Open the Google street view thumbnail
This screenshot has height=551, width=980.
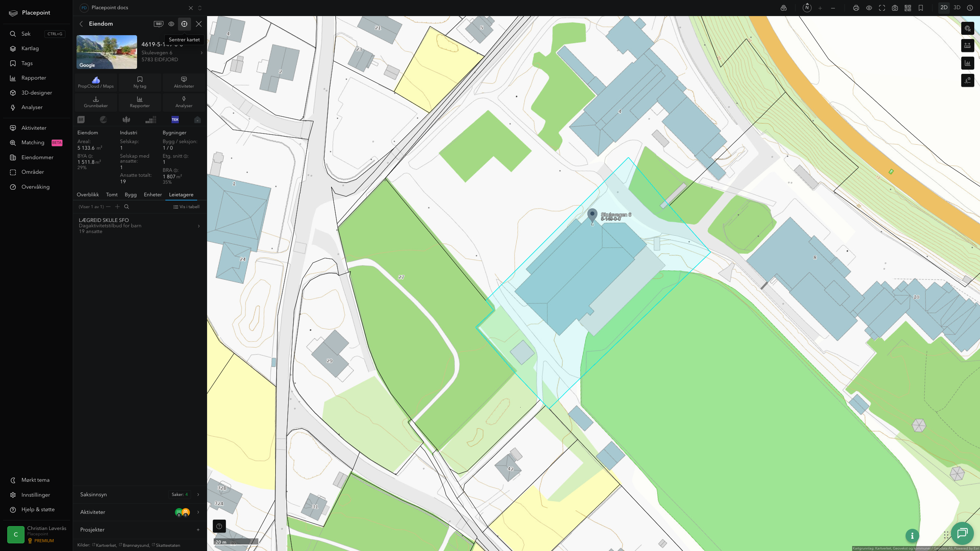click(107, 52)
